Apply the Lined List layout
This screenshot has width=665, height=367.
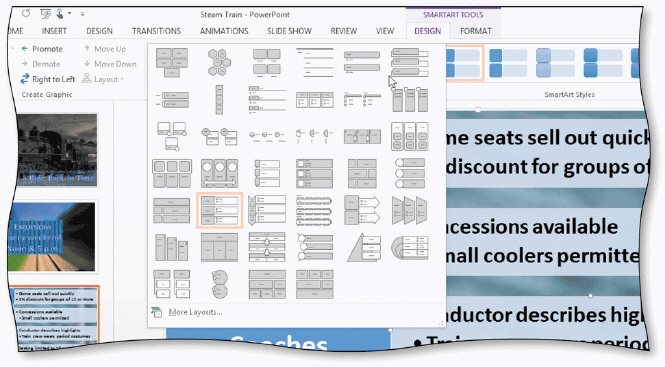click(314, 62)
